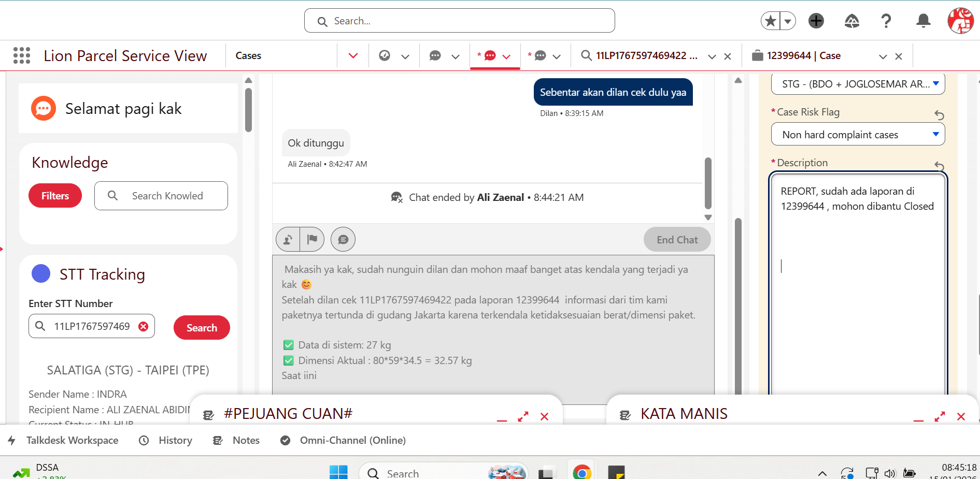Open the Trailhead guidance icon
Viewport: 980px width, 479px height.
(x=852, y=21)
